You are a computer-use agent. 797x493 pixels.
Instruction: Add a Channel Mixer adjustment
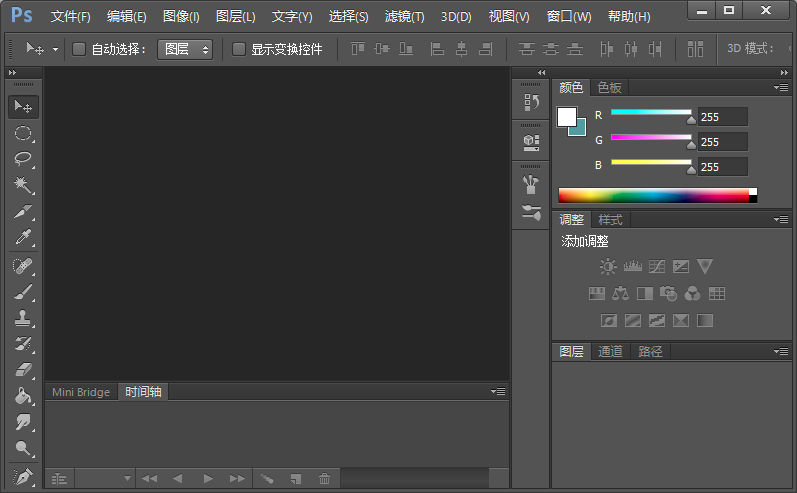[692, 293]
